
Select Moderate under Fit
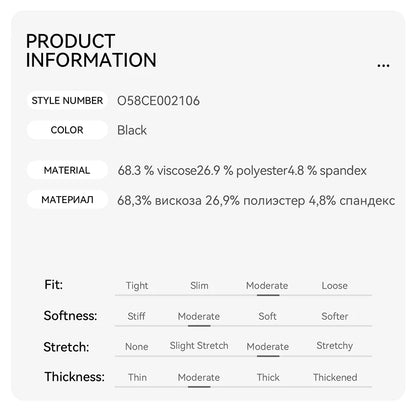coord(267,286)
